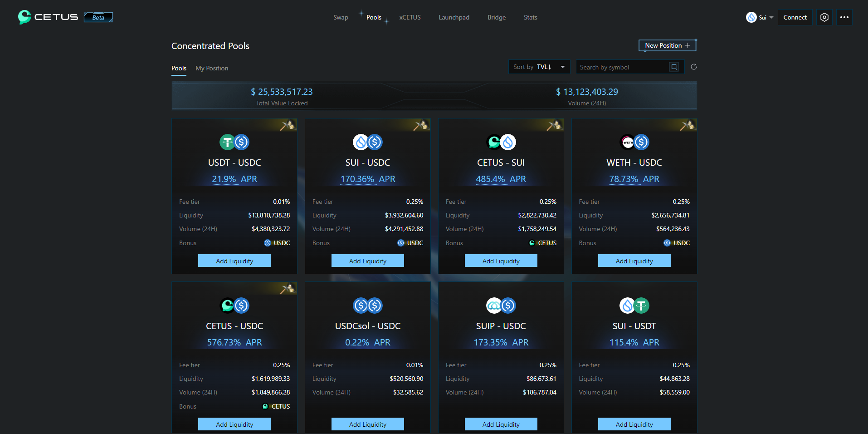The height and width of the screenshot is (434, 868).
Task: Add Liquidity to CETUS - USDC pool
Action: click(234, 424)
